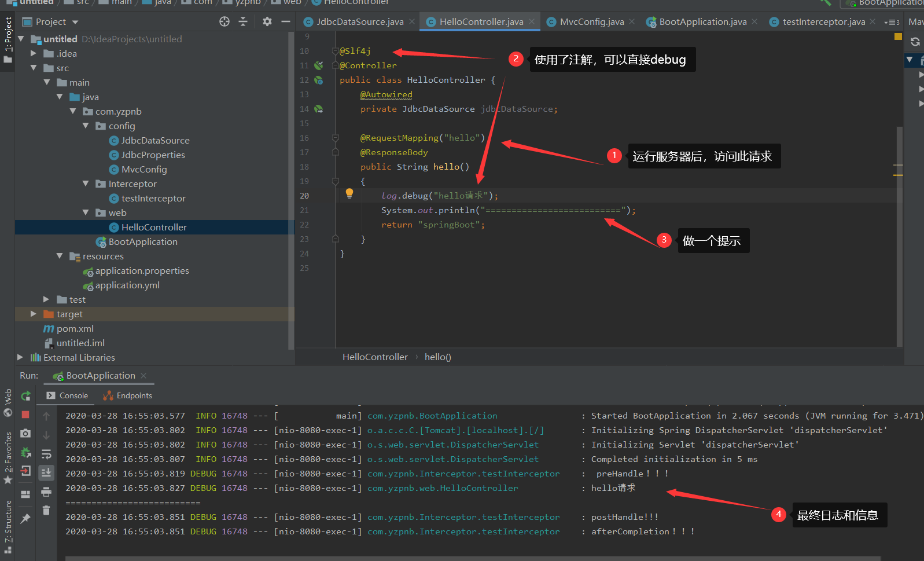The image size is (924, 561).
Task: Click the yellow lightbulb intention icon
Action: 349,193
